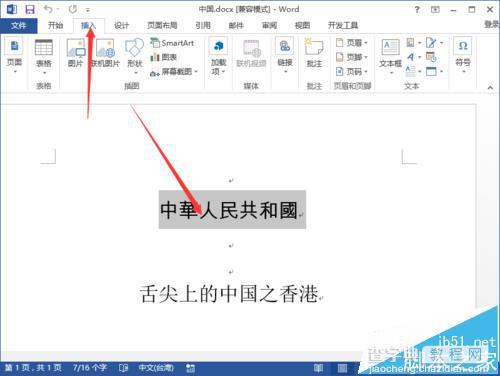Click the language indicator 中文(台湾)
This screenshot has width=500, height=376.
coord(156,368)
